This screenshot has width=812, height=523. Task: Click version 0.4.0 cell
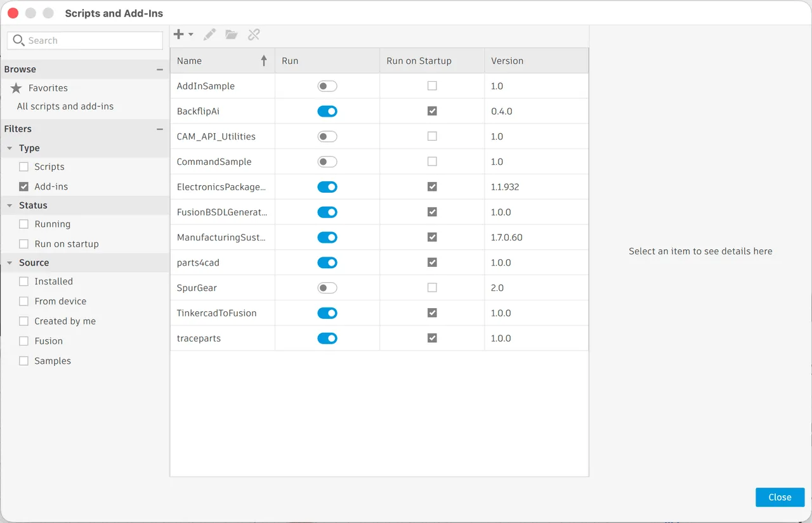[537, 111]
